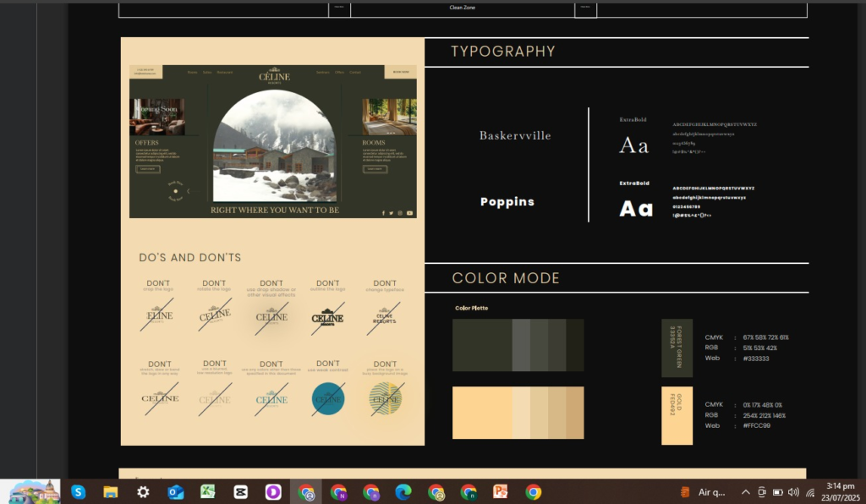Viewport: 866px width, 504px height.
Task: Open Skype from the taskbar
Action: 78,491
